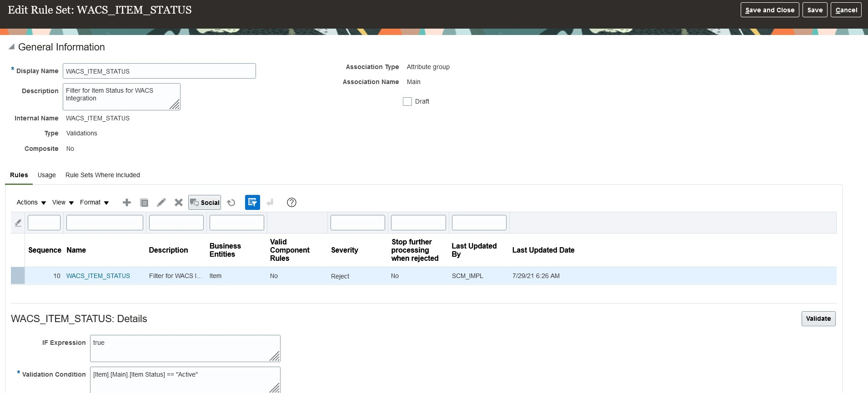Click the 'Validations' type value

[82, 133]
